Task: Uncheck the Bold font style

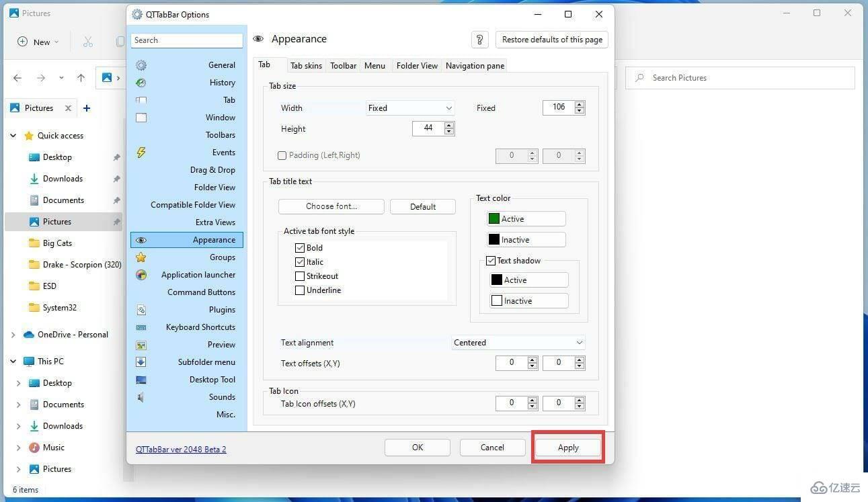Action: point(300,248)
